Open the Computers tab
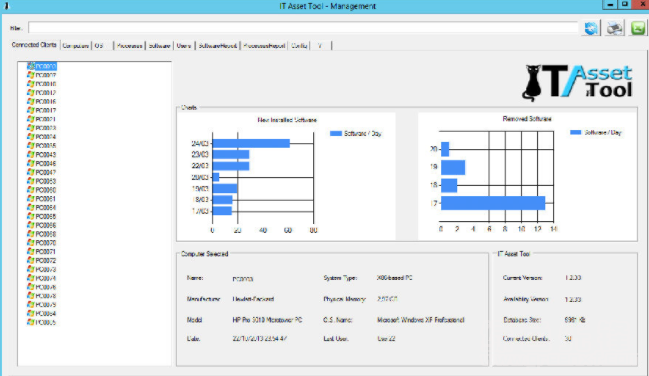The height and width of the screenshot is (376, 649). pos(75,46)
